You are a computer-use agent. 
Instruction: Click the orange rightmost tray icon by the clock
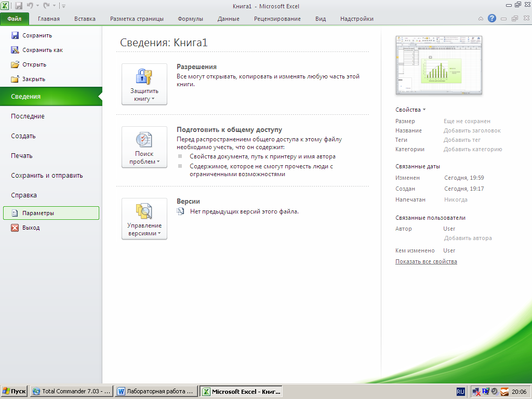[504, 392]
